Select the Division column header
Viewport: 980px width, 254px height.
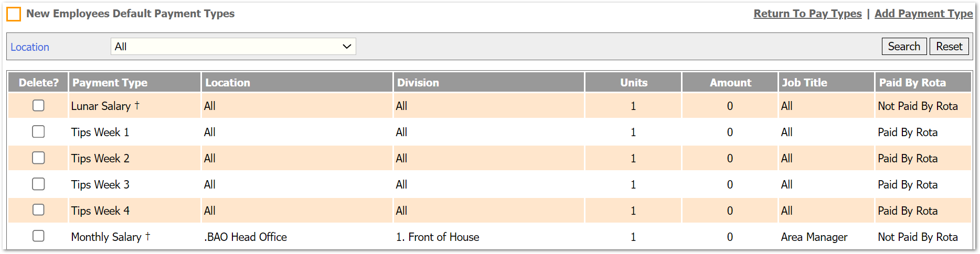point(418,83)
